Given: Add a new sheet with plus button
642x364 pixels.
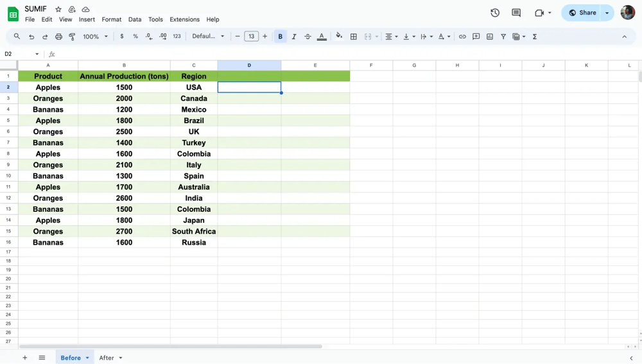Looking at the screenshot, I should click(x=25, y=358).
